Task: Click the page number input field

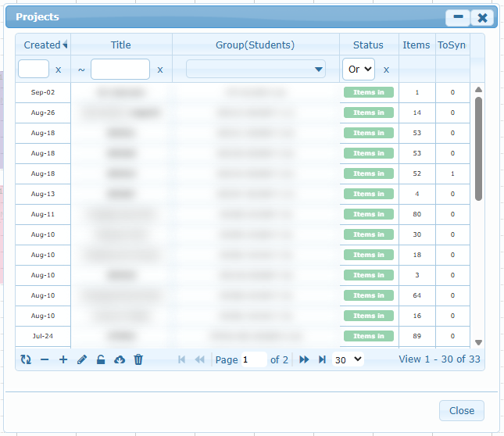Action: [254, 359]
